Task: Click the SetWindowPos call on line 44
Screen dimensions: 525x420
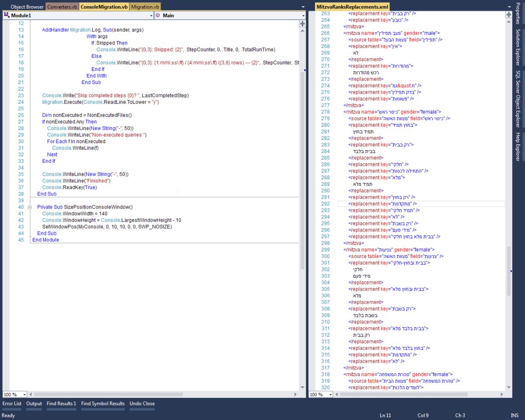Action: (x=107, y=227)
